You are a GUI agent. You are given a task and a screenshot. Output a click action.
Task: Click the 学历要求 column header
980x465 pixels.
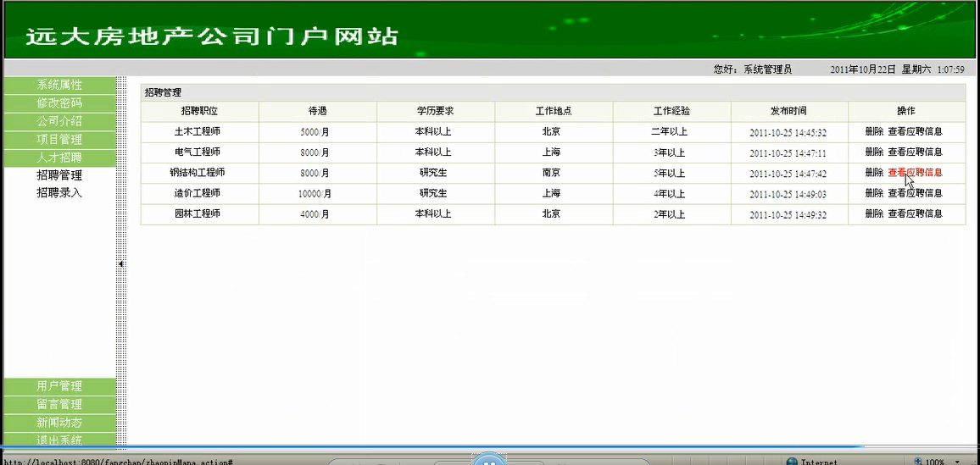tap(436, 111)
